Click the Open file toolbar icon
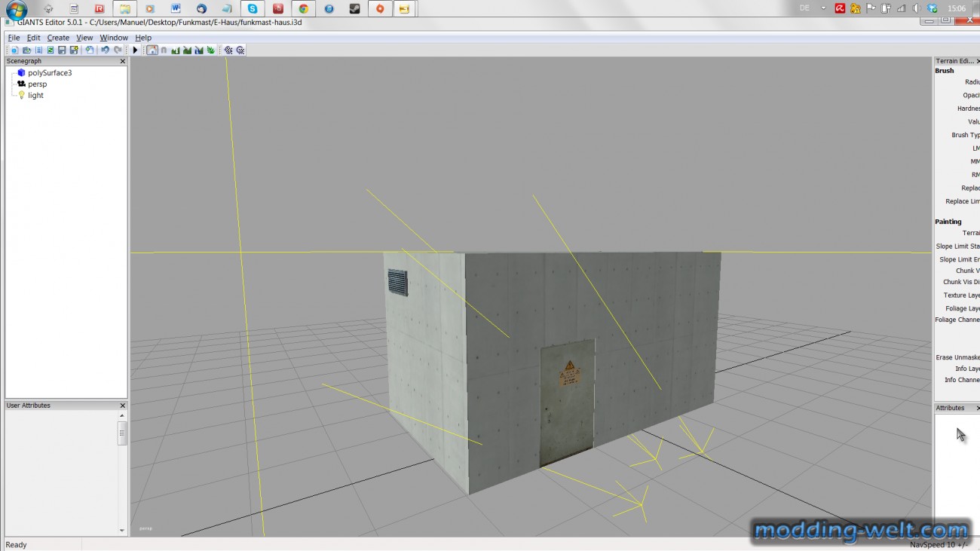This screenshot has width=980, height=551. pyautogui.click(x=26, y=51)
